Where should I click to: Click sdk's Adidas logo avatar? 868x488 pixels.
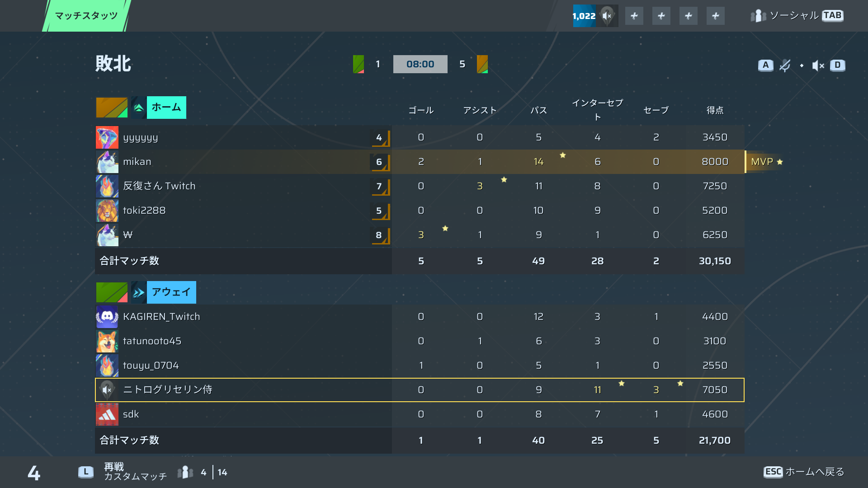pyautogui.click(x=107, y=414)
